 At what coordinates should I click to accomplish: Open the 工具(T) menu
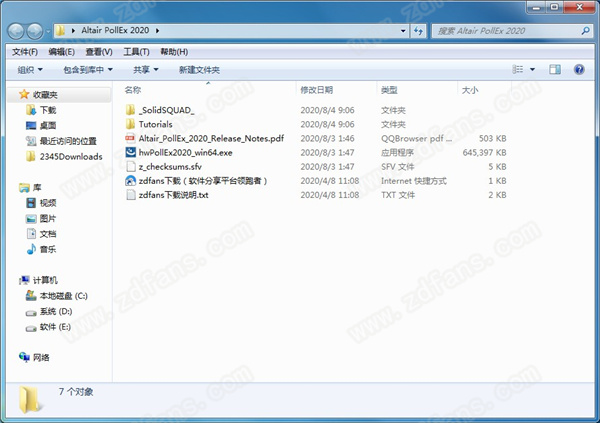136,52
